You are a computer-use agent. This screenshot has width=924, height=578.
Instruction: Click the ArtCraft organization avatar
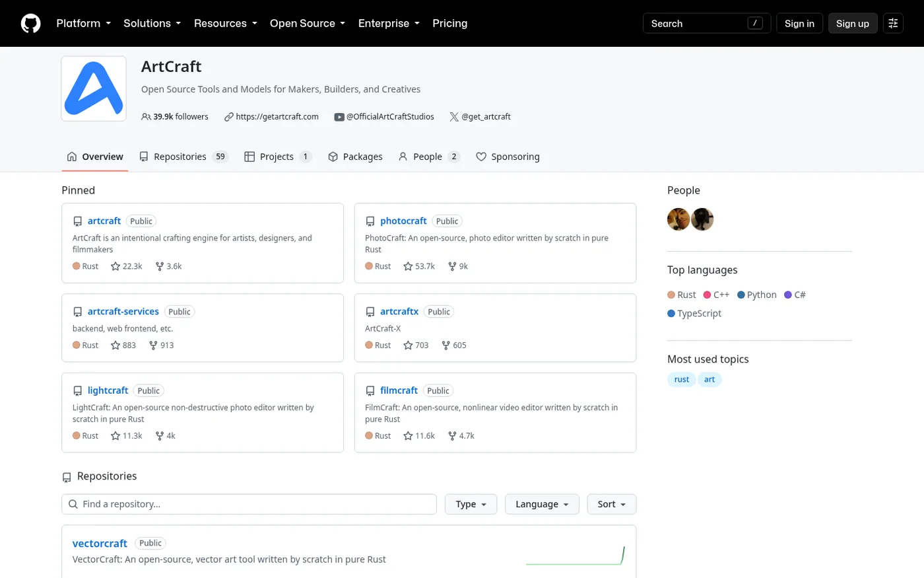click(x=94, y=89)
